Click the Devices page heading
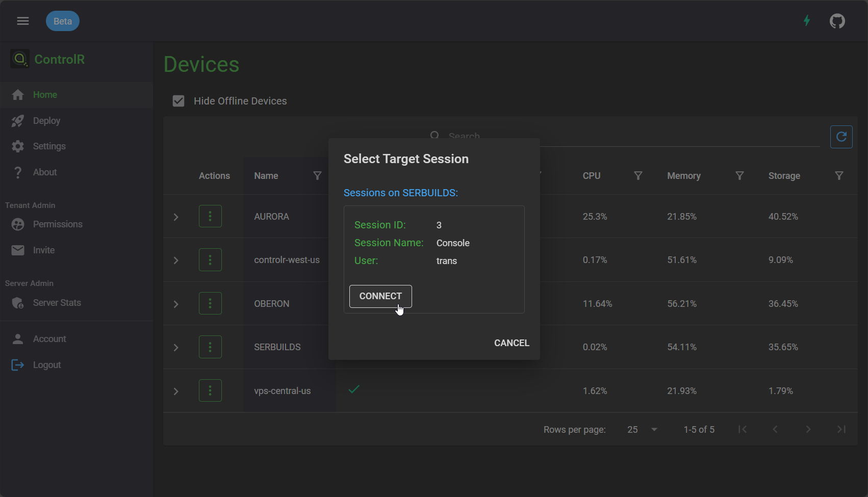The width and height of the screenshot is (868, 497). [201, 65]
